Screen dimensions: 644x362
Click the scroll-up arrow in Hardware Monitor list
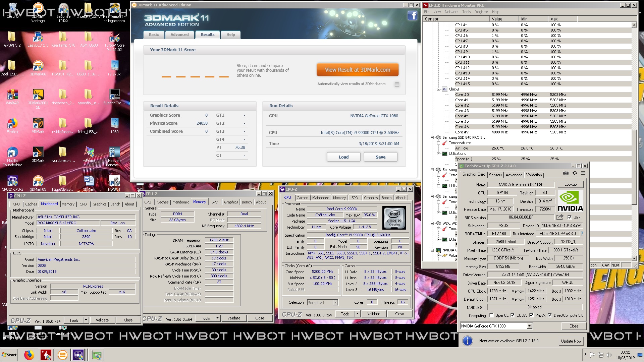(x=634, y=25)
